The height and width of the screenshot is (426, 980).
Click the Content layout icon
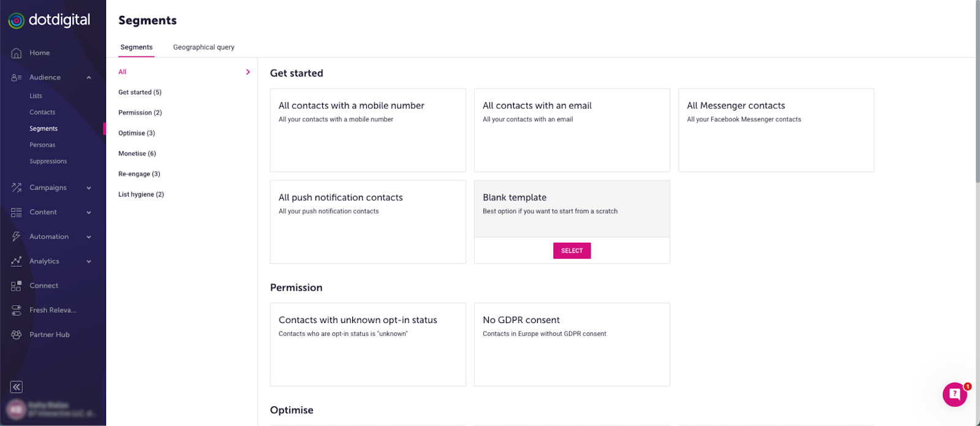coord(17,212)
